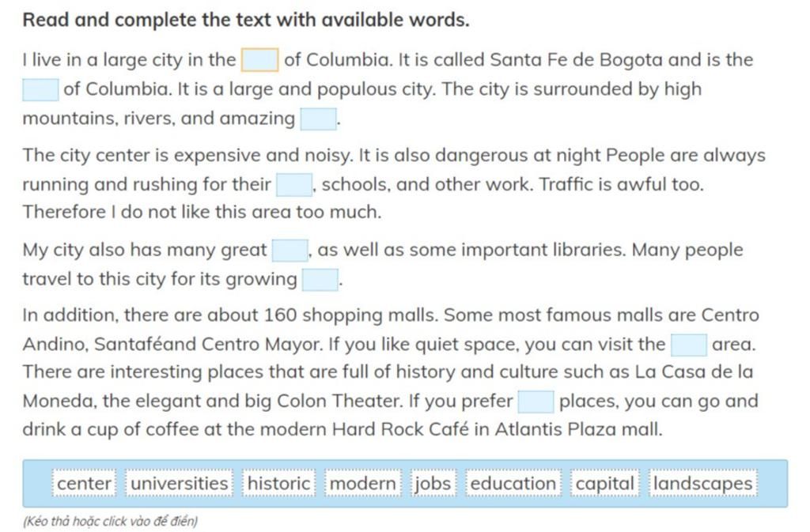
Task: Choose the 'education' word tile
Action: (513, 483)
